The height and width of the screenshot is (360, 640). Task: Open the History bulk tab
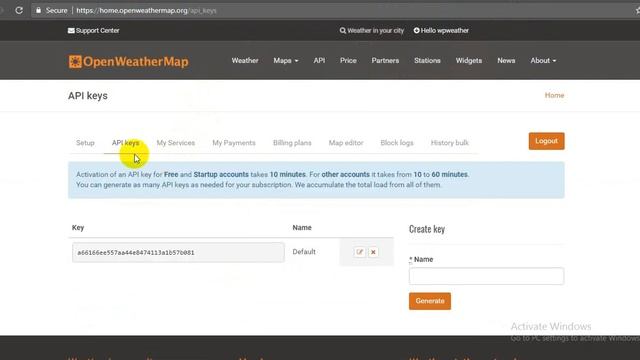pos(449,143)
